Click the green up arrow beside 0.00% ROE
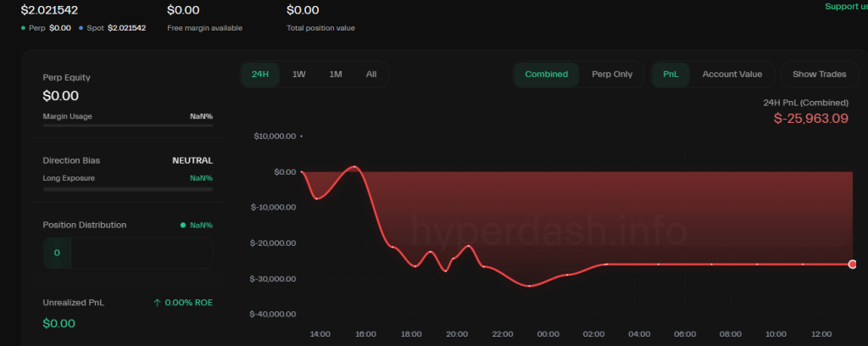This screenshot has height=346, width=868. pos(157,303)
